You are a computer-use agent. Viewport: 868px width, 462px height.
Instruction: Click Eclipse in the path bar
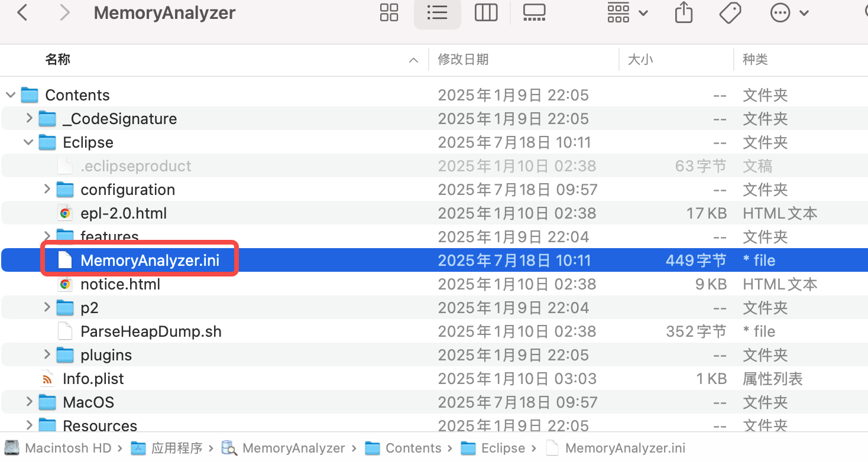(x=494, y=448)
